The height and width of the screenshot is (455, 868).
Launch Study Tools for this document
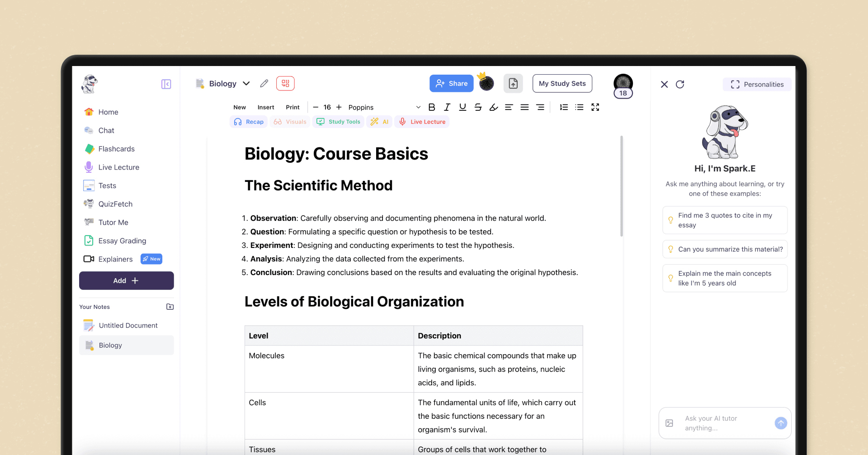tap(338, 122)
